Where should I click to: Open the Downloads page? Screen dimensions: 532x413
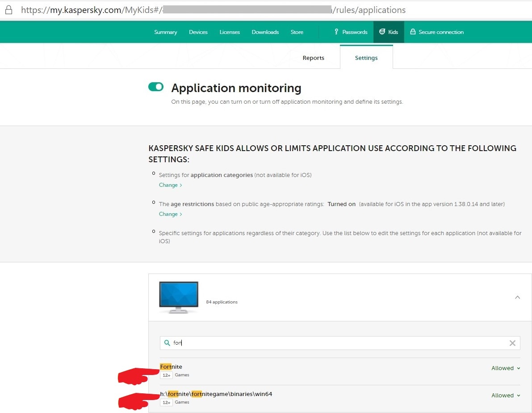click(265, 32)
